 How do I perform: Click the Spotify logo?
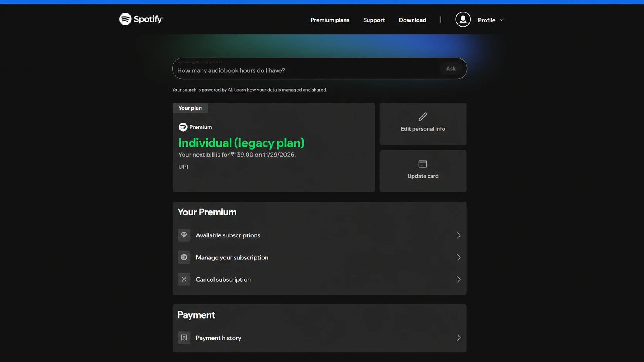[141, 19]
